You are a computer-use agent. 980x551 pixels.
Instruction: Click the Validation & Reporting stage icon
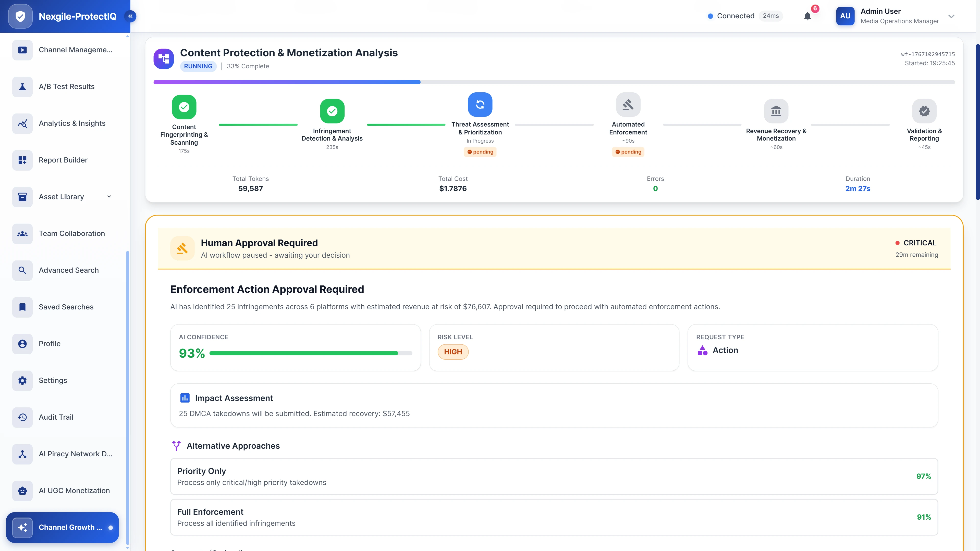click(924, 111)
